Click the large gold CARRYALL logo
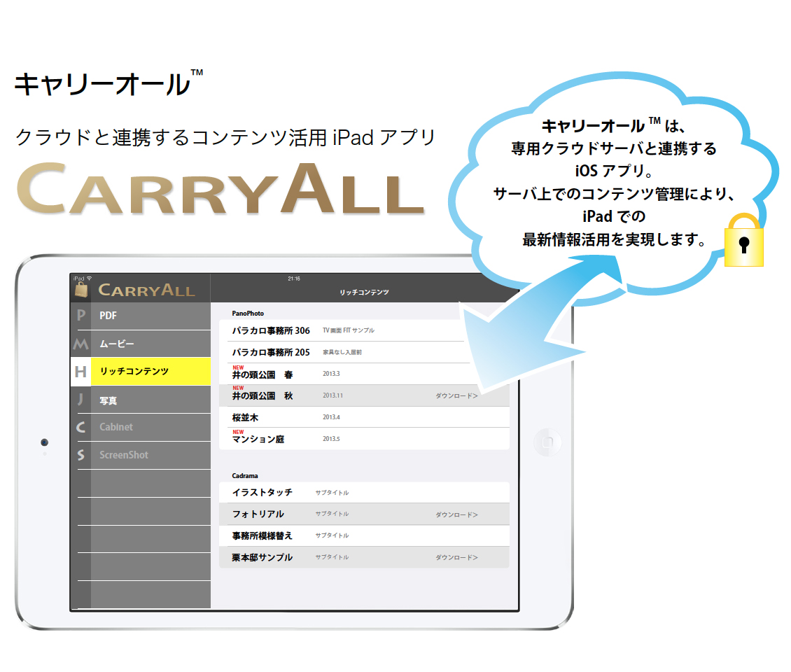This screenshot has height=672, width=791. tap(220, 189)
